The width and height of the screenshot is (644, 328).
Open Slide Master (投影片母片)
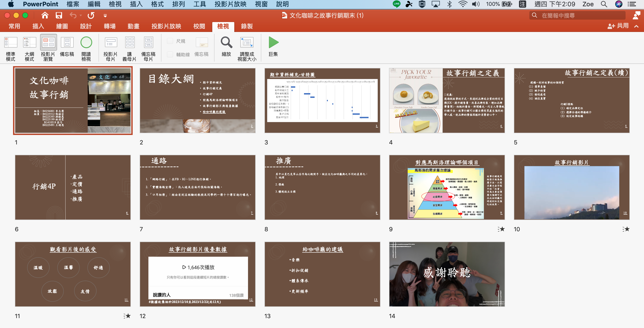click(x=110, y=49)
